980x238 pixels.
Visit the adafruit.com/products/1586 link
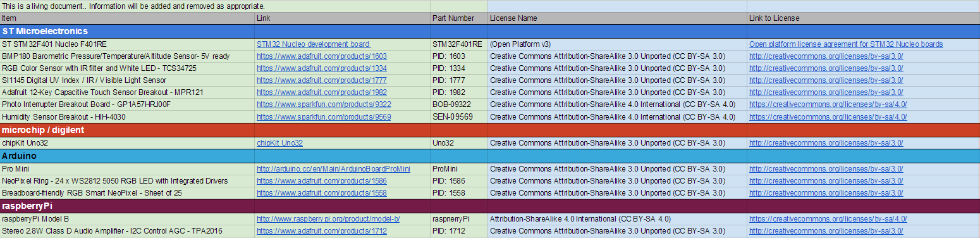(322, 181)
